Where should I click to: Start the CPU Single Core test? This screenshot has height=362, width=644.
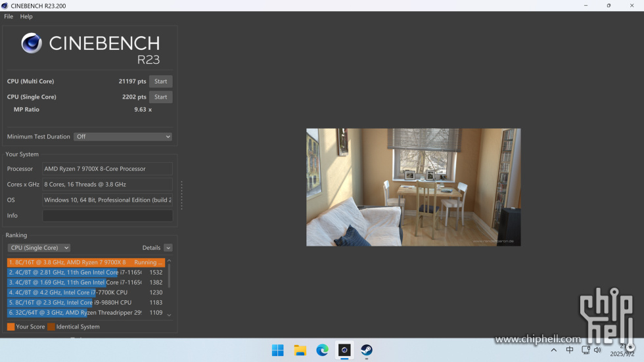(x=160, y=97)
